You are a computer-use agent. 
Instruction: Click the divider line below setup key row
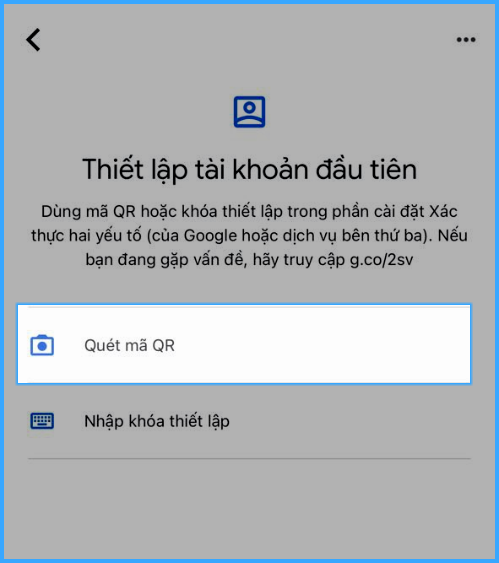tap(249, 459)
